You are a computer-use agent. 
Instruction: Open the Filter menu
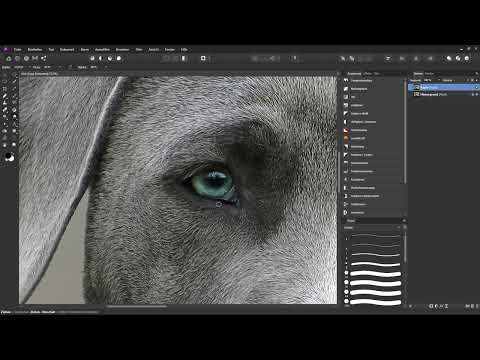pyautogui.click(x=139, y=49)
